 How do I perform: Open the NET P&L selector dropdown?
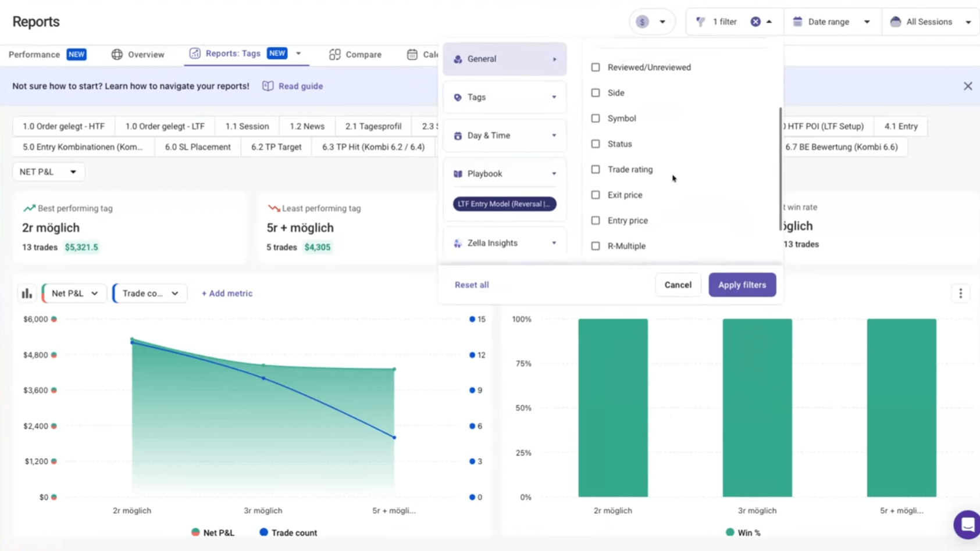48,172
